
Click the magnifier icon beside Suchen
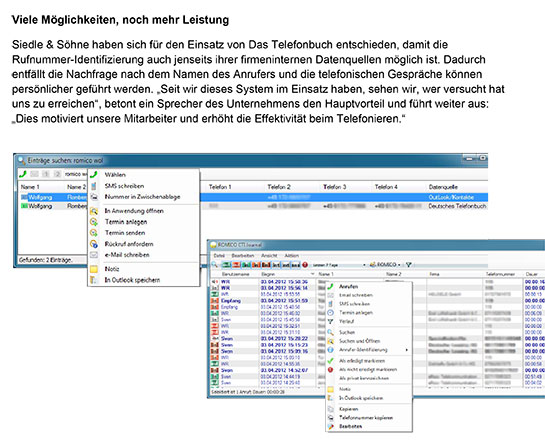tap(330, 332)
